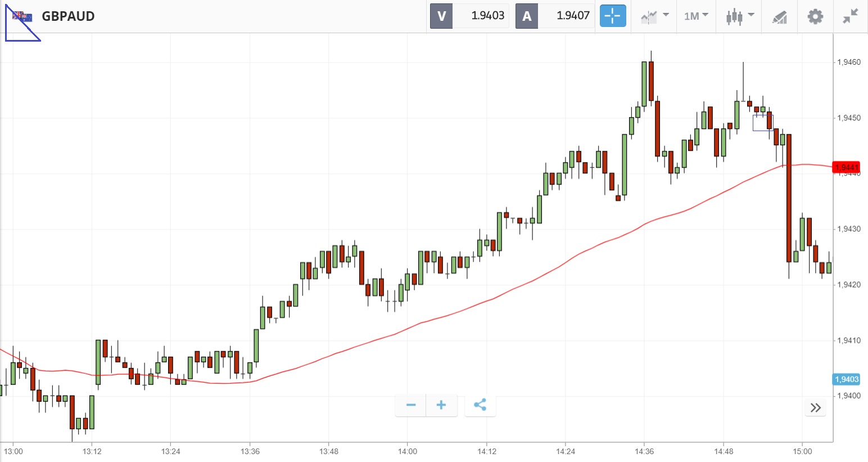Jump to latest with double-chevron icon
Viewport: 868px width, 462px height.
816,408
